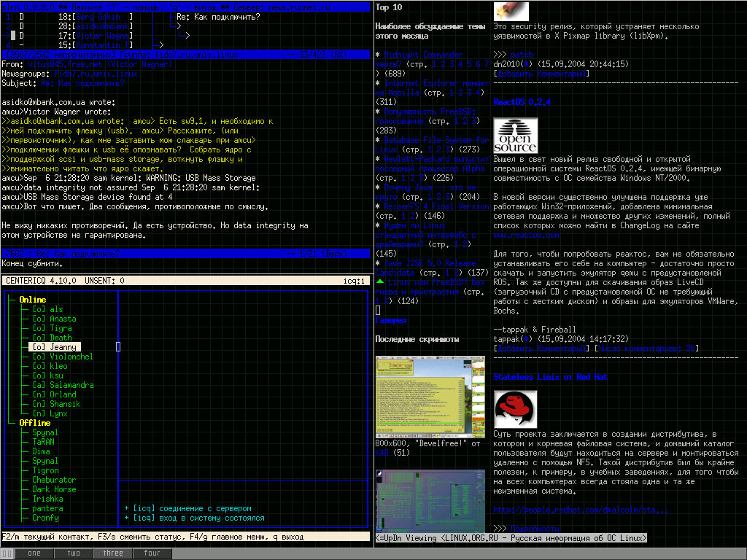Select contact Tigra in the contact list
747x560 pixels.
pos(52,328)
